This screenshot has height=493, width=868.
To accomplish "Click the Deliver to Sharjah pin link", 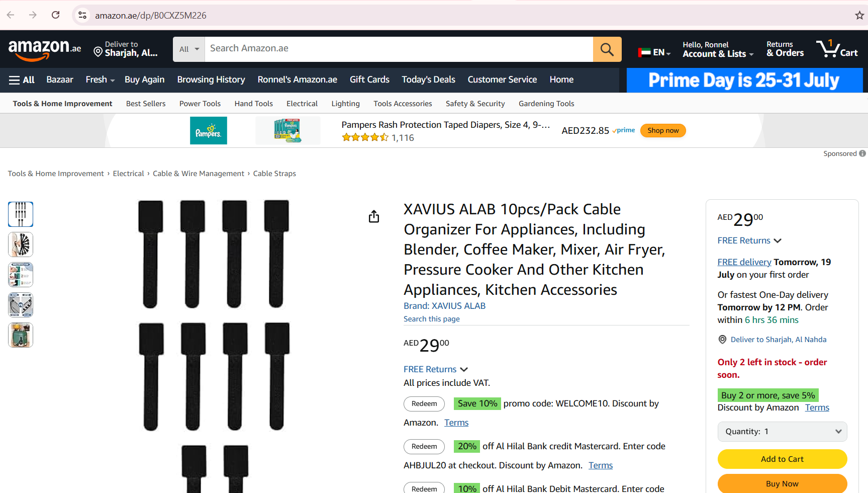I will pyautogui.click(x=772, y=340).
